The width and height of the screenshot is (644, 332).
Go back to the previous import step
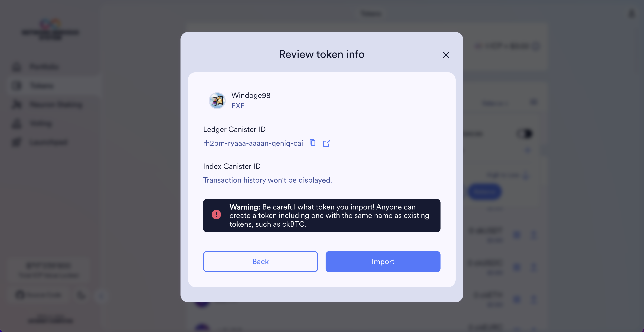tap(260, 262)
